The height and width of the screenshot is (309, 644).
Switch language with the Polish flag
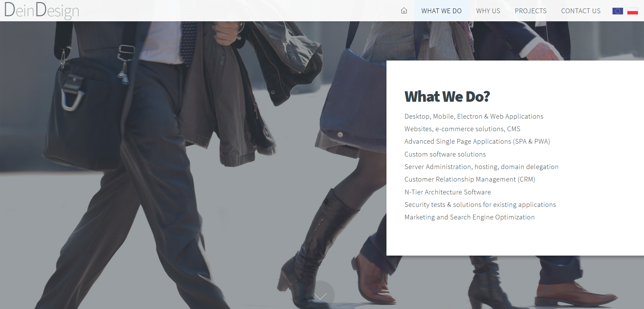pyautogui.click(x=632, y=11)
